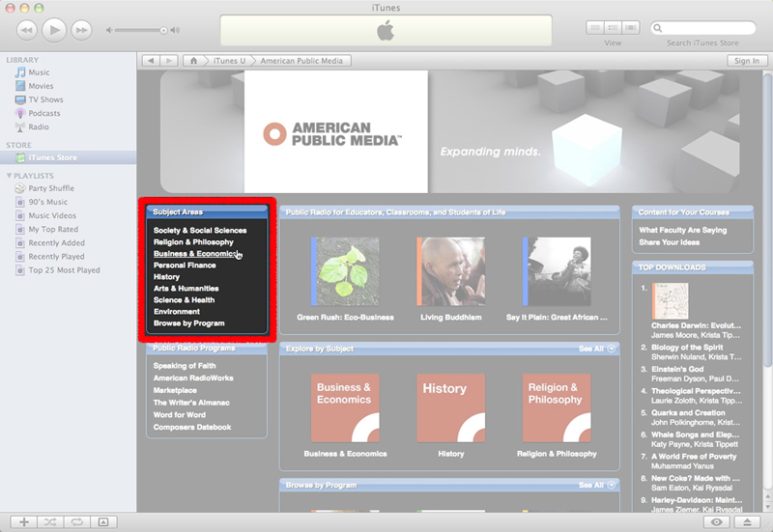
Task: Open Browse by Program in Subject Areas list
Action: [x=188, y=323]
